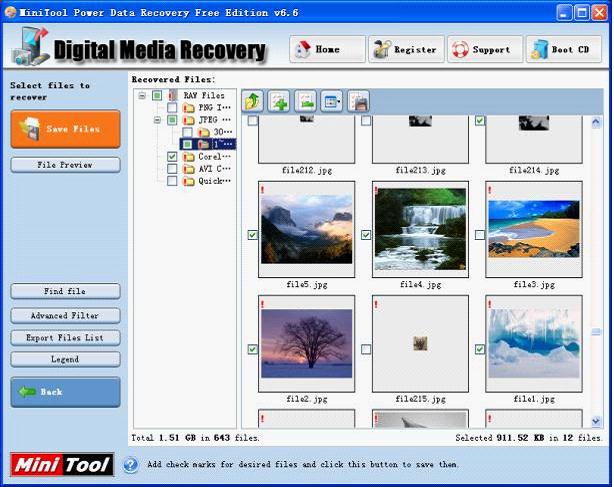The width and height of the screenshot is (614, 487).
Task: Open the Boot CD option
Action: tap(564, 49)
